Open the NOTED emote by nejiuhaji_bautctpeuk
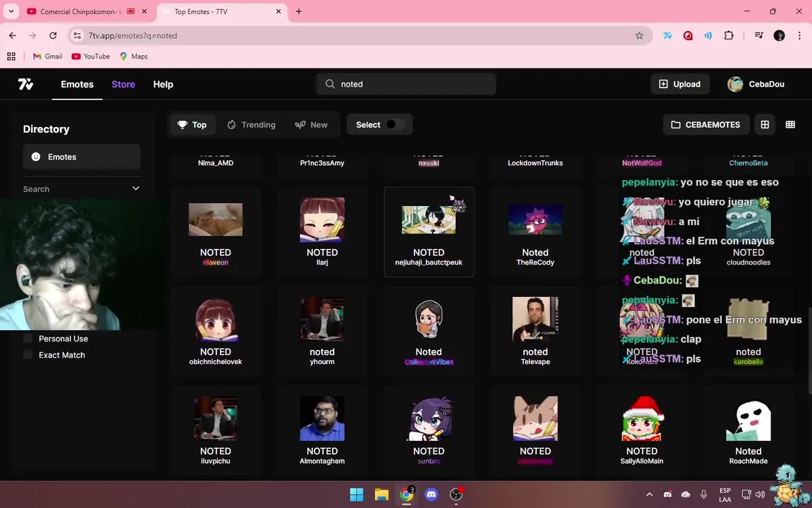The height and width of the screenshot is (508, 812). click(x=429, y=231)
